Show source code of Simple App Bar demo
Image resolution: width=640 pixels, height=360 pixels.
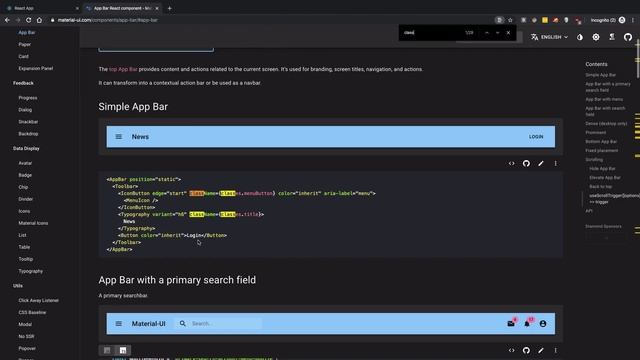(x=511, y=163)
